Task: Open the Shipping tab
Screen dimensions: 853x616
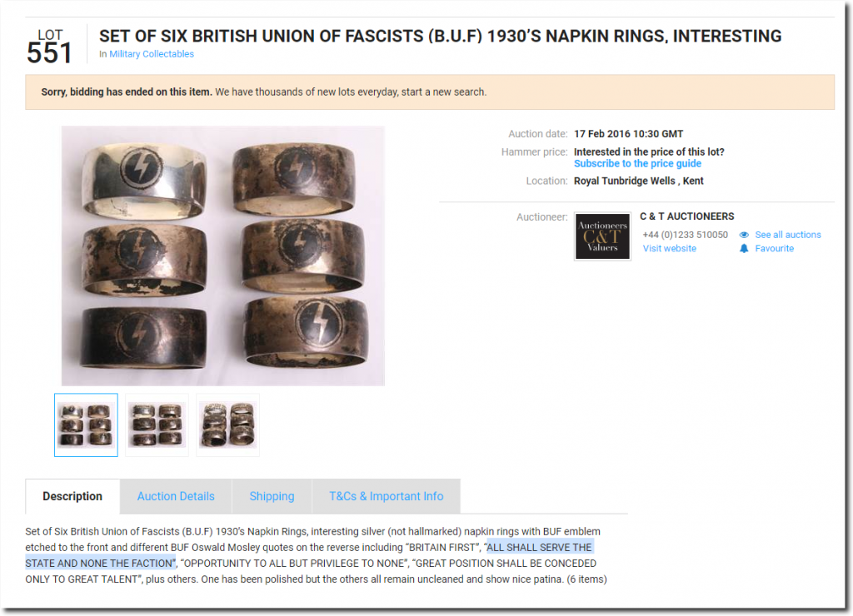Action: [272, 496]
